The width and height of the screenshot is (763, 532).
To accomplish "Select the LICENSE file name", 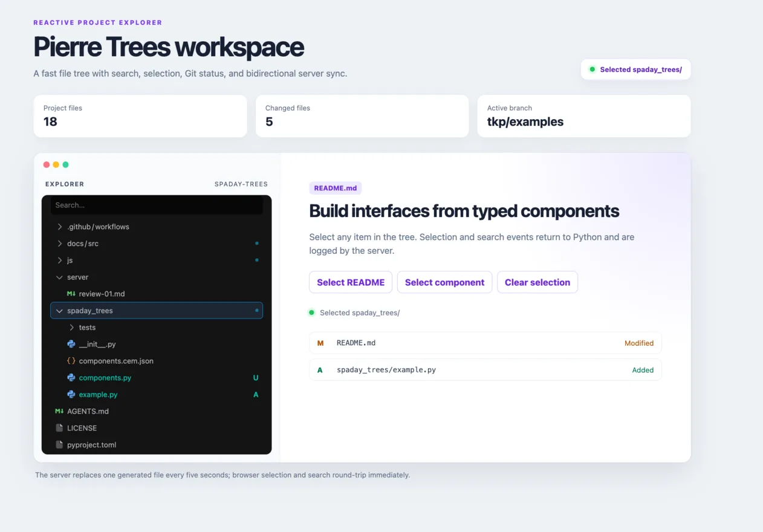I will coord(82,428).
